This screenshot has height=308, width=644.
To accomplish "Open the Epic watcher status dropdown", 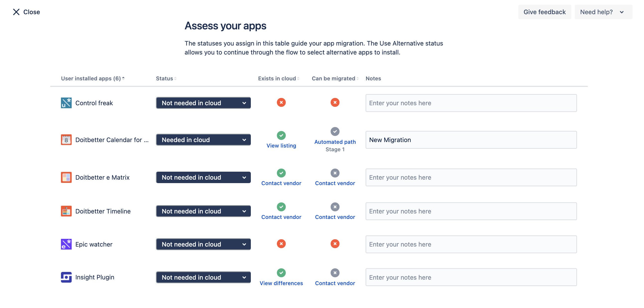I will coord(203,244).
